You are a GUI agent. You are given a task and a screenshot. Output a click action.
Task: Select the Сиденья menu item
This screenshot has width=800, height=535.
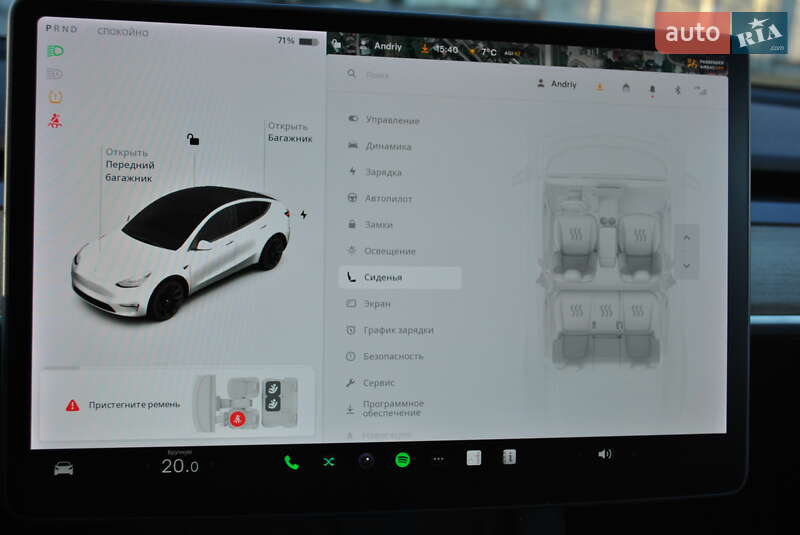400,277
